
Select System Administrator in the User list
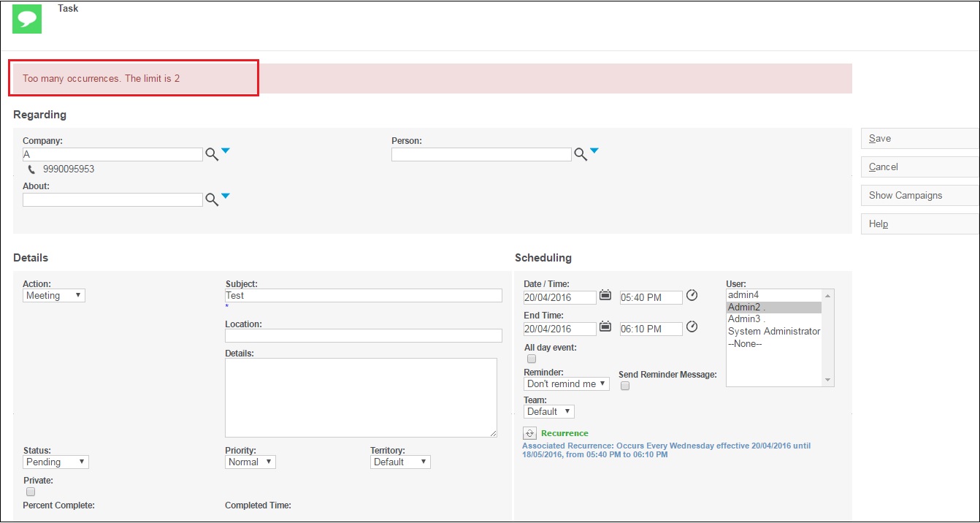pos(774,332)
